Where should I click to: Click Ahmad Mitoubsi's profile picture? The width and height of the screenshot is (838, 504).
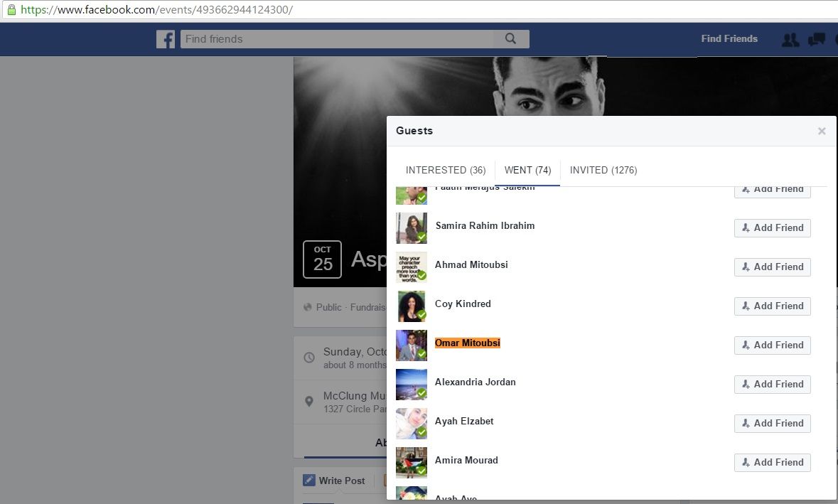coord(411,267)
